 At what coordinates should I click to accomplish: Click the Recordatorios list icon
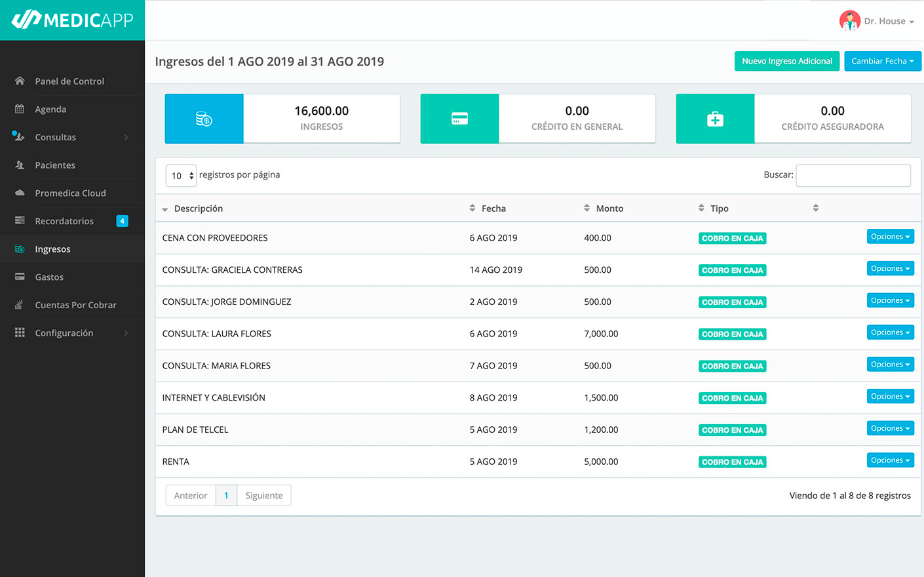tap(20, 220)
